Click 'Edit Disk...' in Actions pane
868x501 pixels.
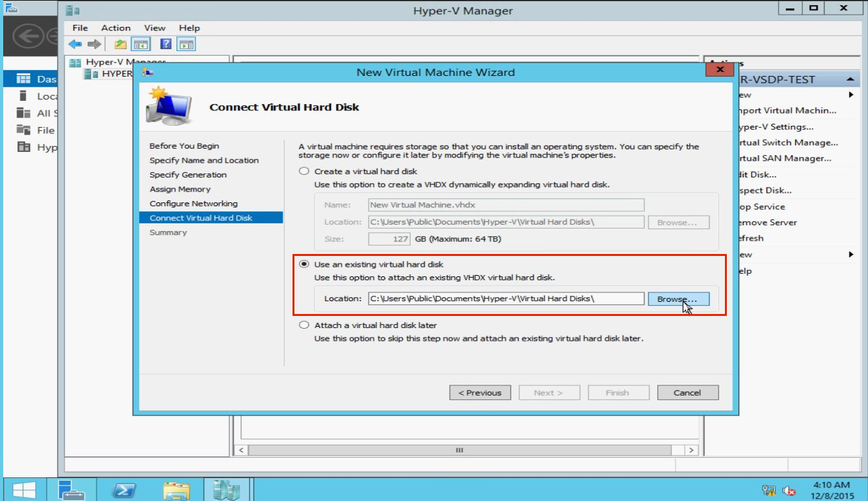click(x=756, y=174)
